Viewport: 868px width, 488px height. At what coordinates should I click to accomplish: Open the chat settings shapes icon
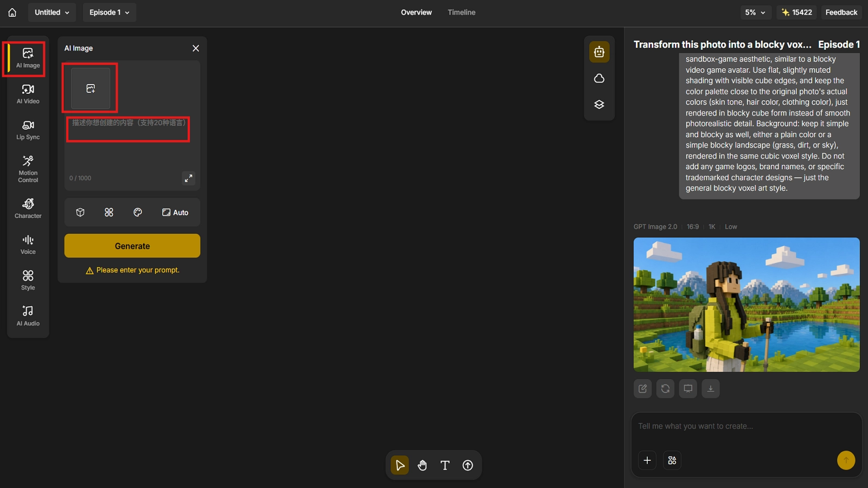click(x=672, y=460)
